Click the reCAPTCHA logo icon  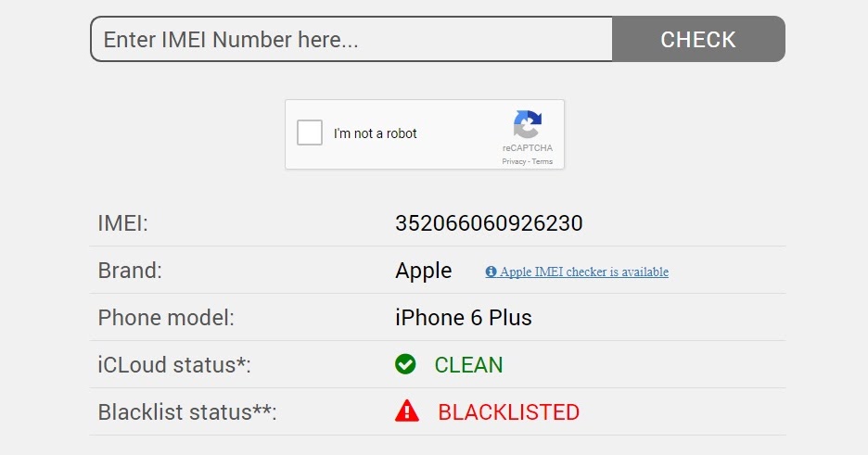528,125
